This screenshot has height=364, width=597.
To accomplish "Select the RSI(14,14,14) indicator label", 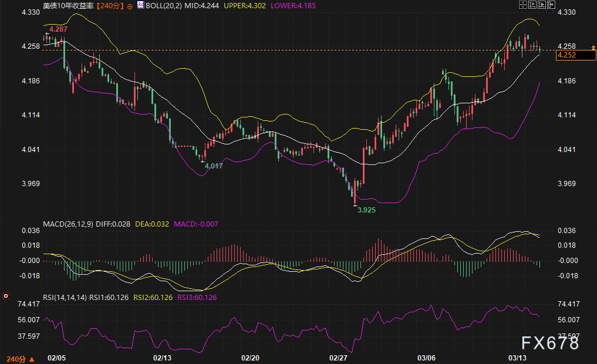I will coord(65,298).
